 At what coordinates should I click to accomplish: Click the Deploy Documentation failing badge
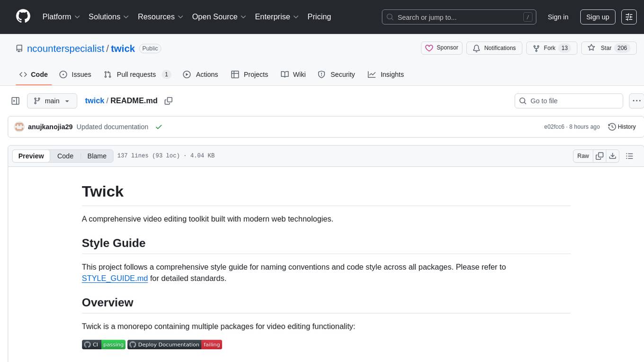175,344
